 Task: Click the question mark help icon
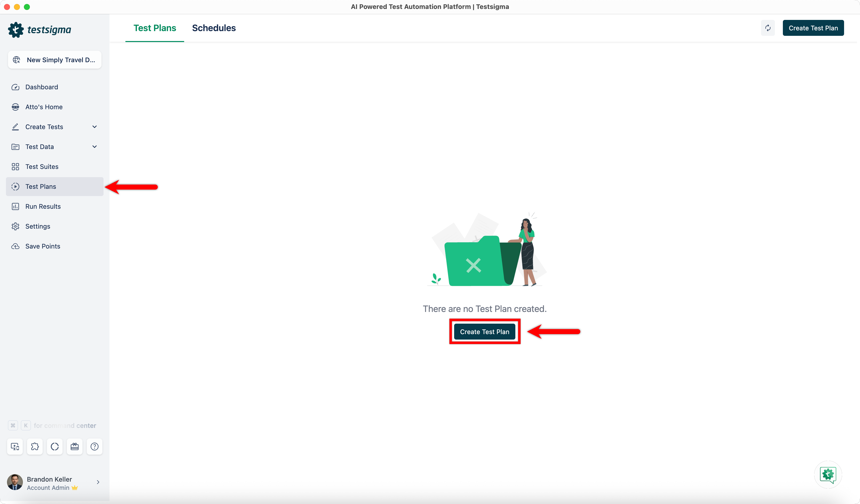(x=95, y=446)
